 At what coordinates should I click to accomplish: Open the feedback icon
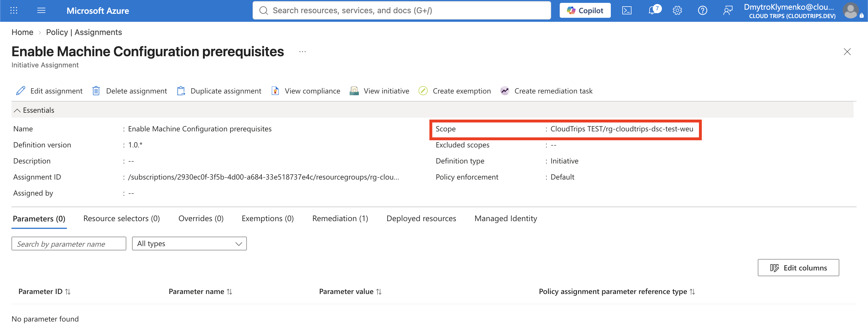[x=727, y=10]
